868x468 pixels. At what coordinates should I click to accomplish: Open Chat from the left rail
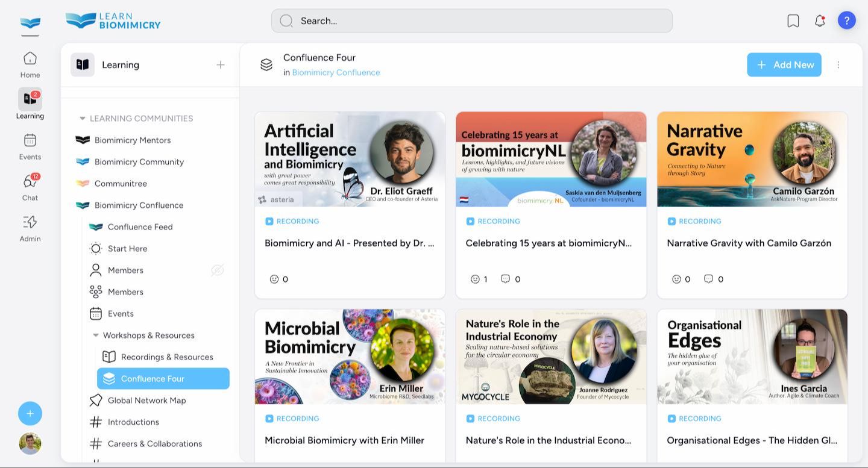30,187
